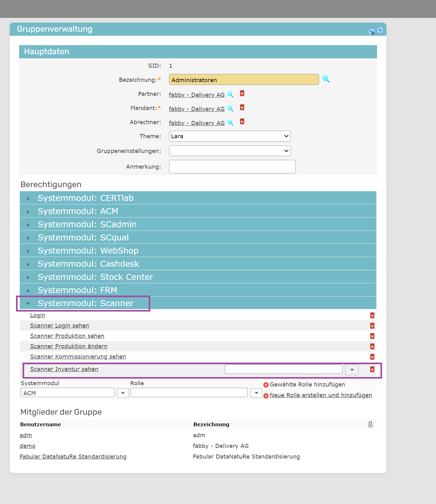The width and height of the screenshot is (436, 504).
Task: Expand the Systemmodul: Stock Center section
Action: click(95, 277)
